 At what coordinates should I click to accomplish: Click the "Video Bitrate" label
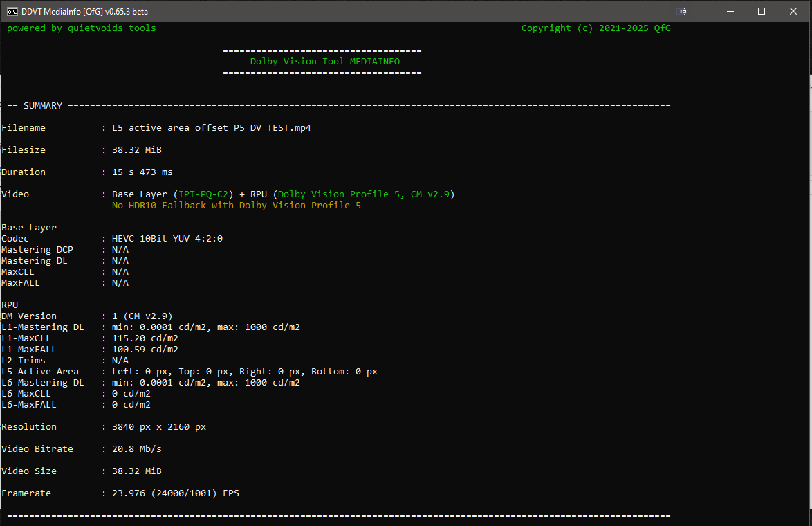[x=37, y=449]
